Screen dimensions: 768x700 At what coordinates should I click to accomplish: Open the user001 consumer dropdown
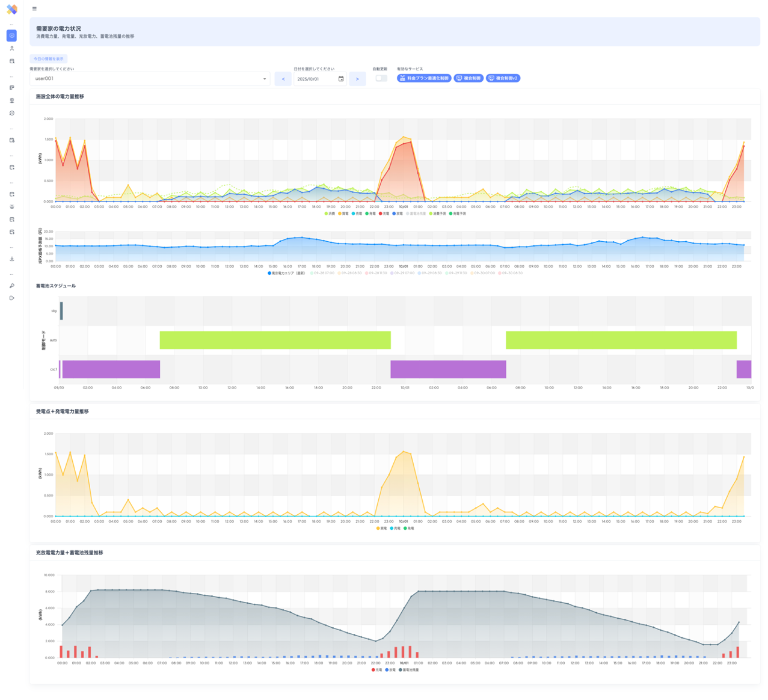150,79
